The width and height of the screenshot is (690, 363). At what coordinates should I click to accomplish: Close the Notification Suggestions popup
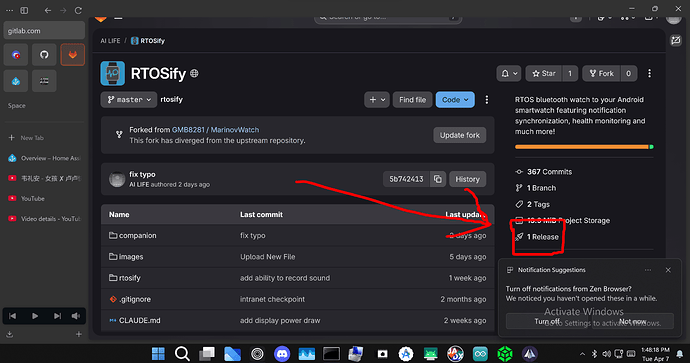click(x=668, y=270)
